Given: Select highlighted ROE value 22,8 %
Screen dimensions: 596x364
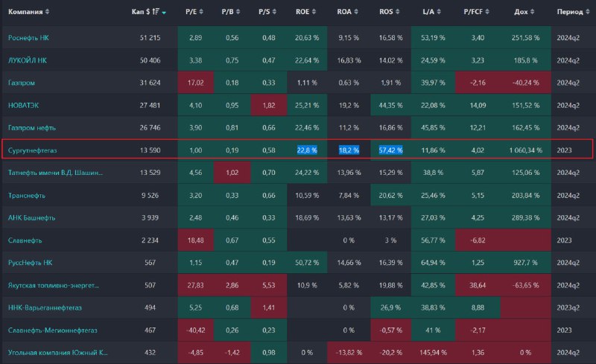Looking at the screenshot, I should [307, 150].
